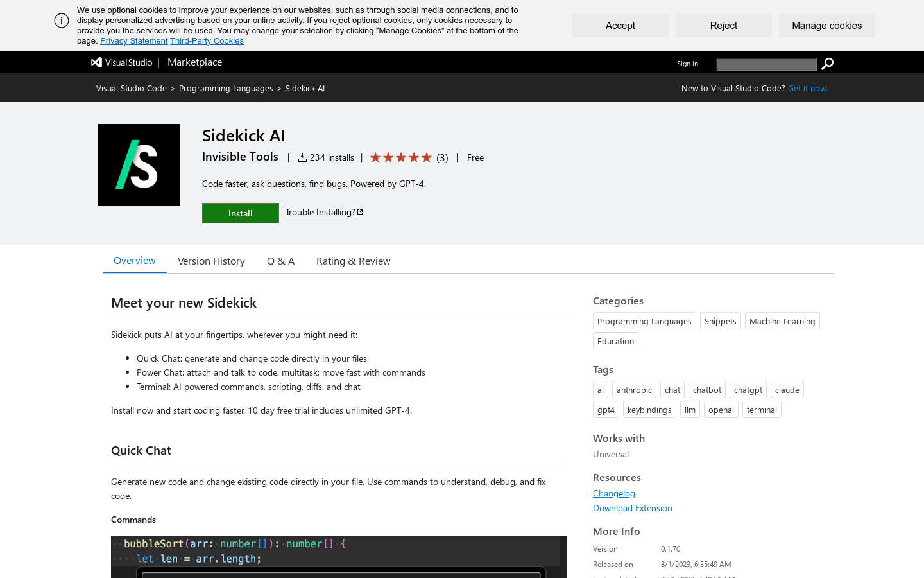Switch to Rating & Review tab
924x578 pixels.
click(354, 261)
